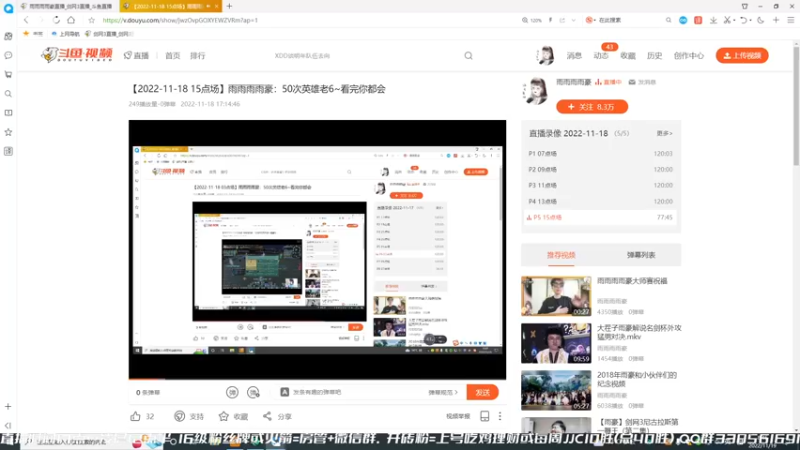
Task: Click the danmaku message input field
Action: point(357,392)
